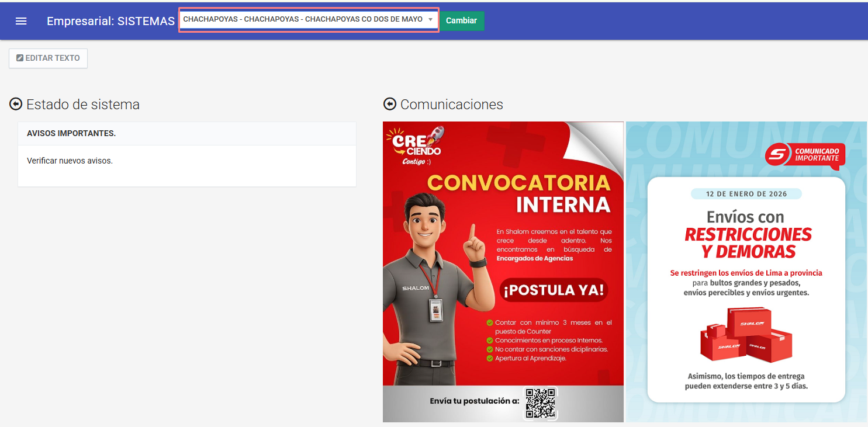Click the ¡POSTULA YA! banner button

pos(554,290)
